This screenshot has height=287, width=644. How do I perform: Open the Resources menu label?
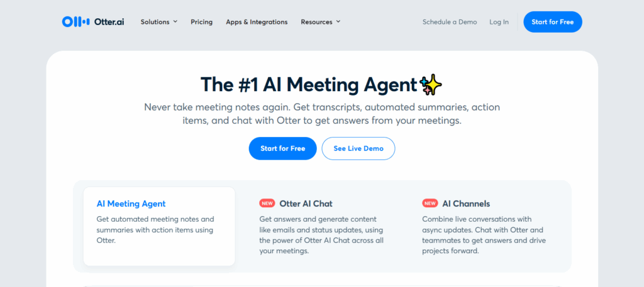click(x=316, y=22)
